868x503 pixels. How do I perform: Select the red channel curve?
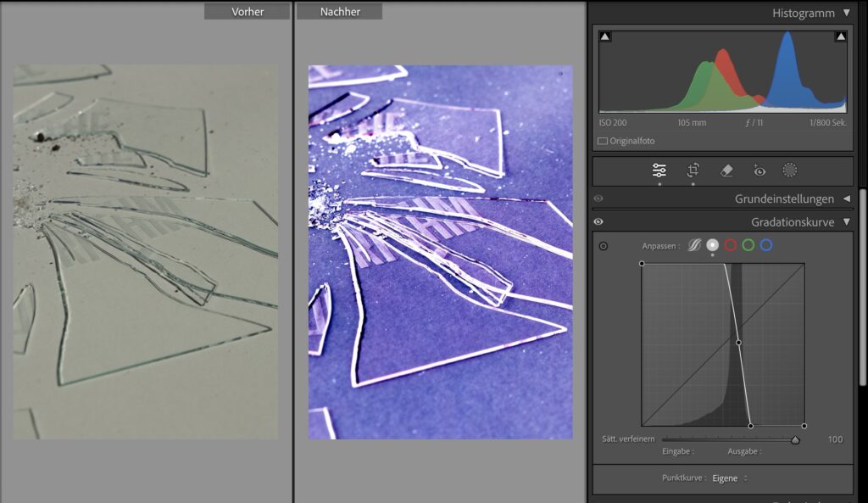coord(731,245)
